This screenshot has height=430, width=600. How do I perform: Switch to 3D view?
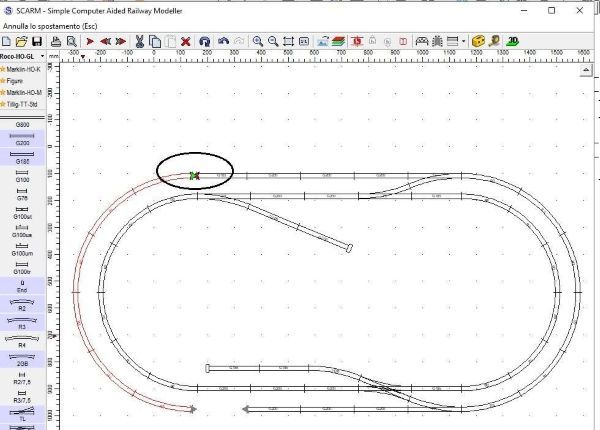point(512,41)
